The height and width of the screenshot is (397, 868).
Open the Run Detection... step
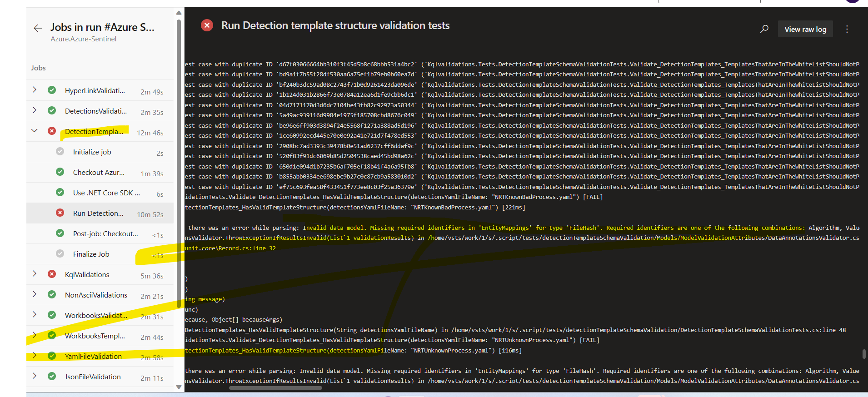pyautogui.click(x=100, y=213)
